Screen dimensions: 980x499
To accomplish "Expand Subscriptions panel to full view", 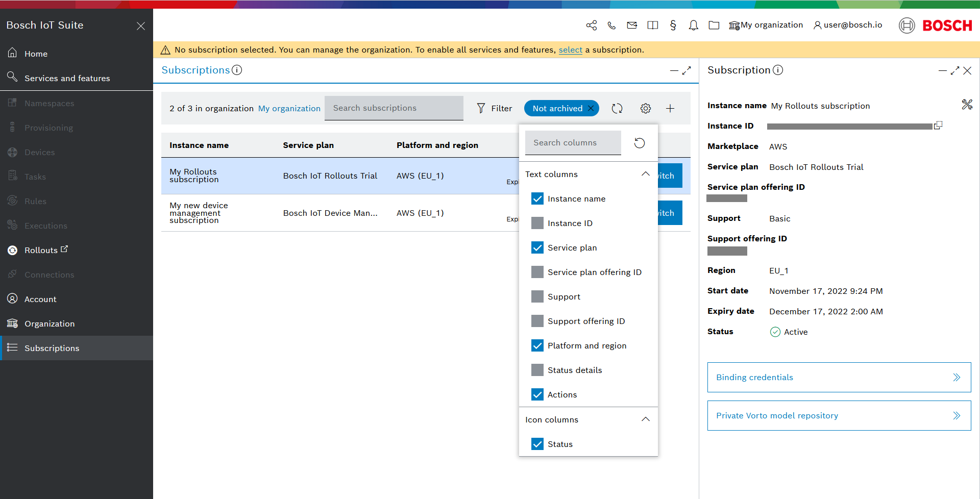I will coord(687,70).
